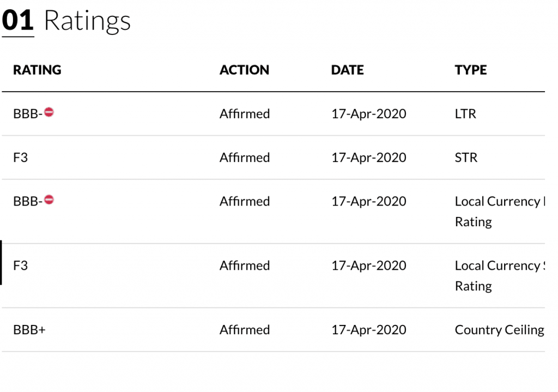The image size is (558, 392).
Task: Select the RATING column header
Action: (x=38, y=70)
